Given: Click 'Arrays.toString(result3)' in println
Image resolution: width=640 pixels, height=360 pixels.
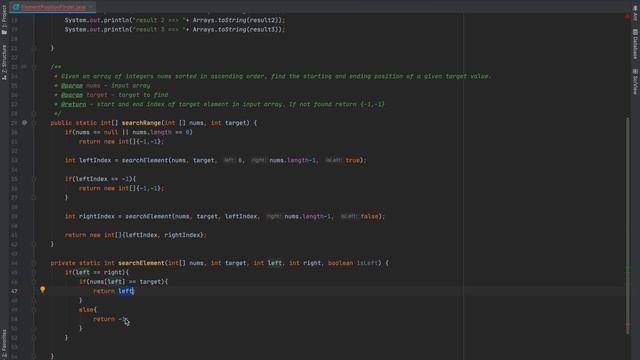Looking at the screenshot, I should (236, 29).
